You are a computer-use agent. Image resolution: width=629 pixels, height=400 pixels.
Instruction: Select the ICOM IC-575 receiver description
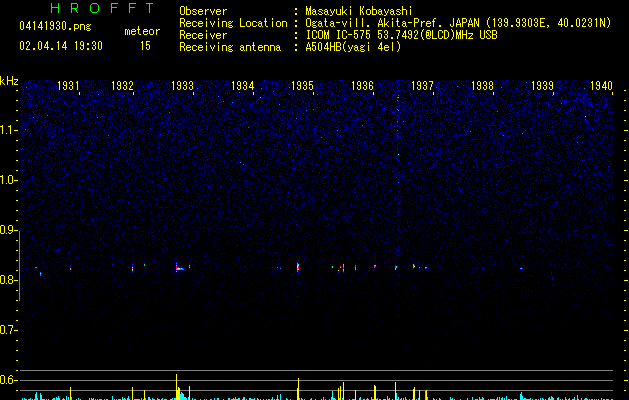[x=402, y=35]
